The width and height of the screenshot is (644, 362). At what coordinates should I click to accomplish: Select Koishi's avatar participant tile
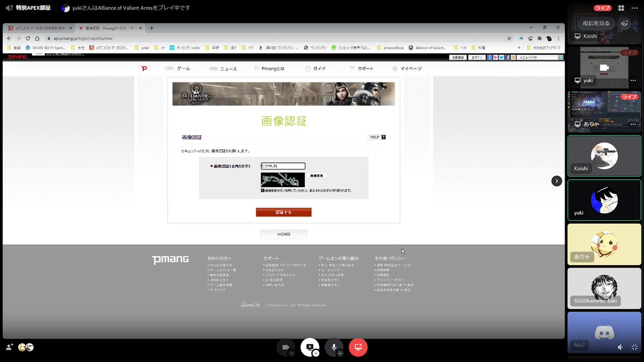click(x=604, y=156)
